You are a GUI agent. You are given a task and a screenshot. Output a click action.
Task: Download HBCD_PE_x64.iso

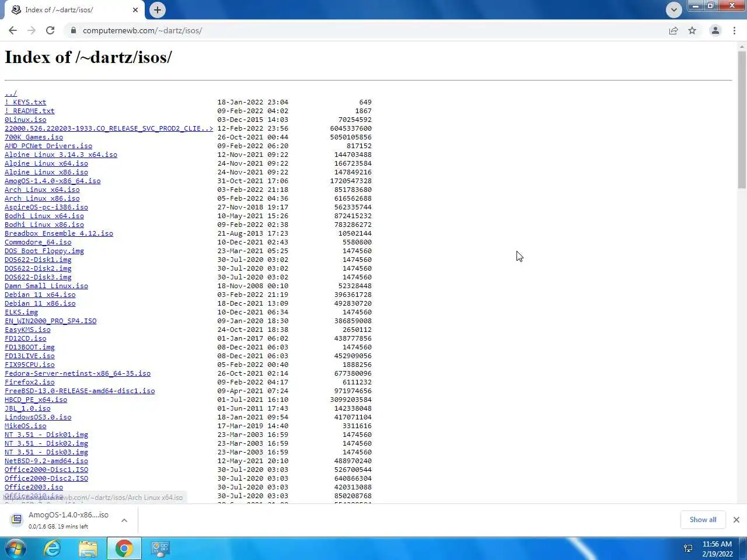coord(36,400)
